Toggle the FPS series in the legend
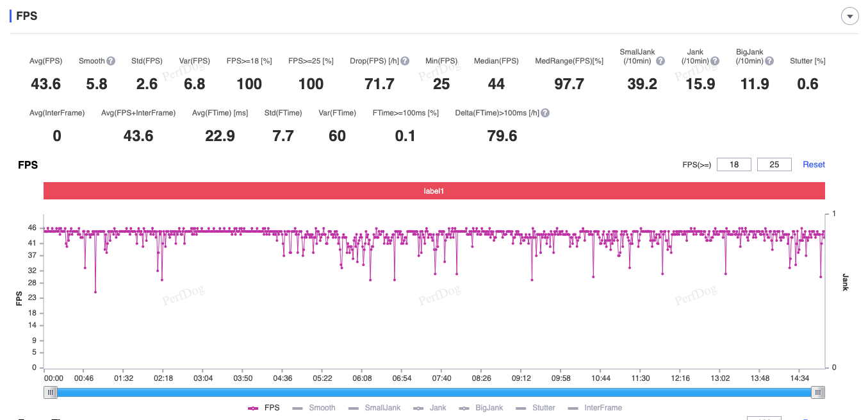 [264, 408]
